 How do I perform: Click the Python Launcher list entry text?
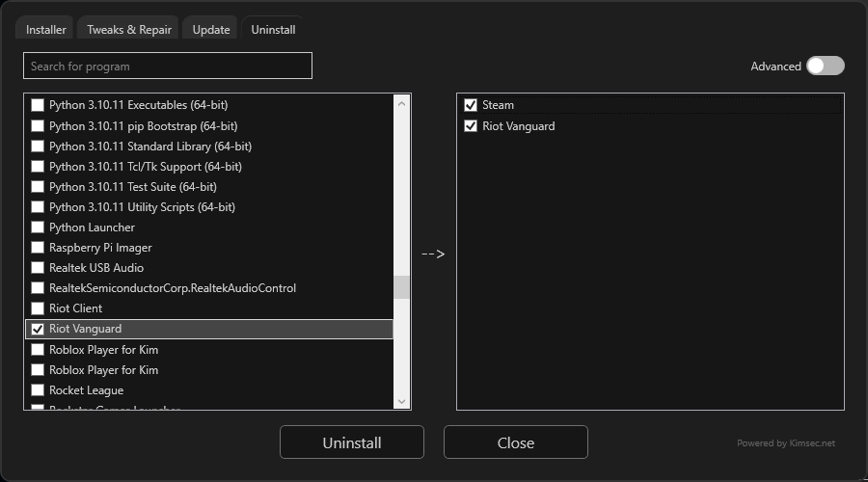[92, 228]
